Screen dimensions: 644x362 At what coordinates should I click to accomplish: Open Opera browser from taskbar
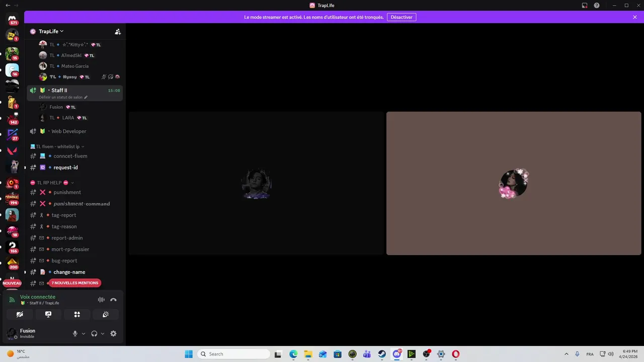(456, 354)
